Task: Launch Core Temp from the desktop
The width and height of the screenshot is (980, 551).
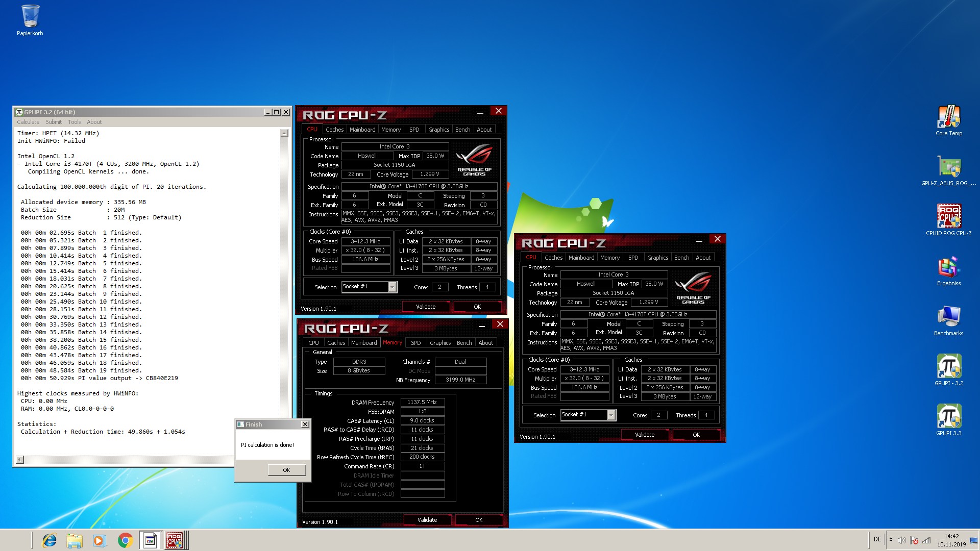Action: coord(949,121)
